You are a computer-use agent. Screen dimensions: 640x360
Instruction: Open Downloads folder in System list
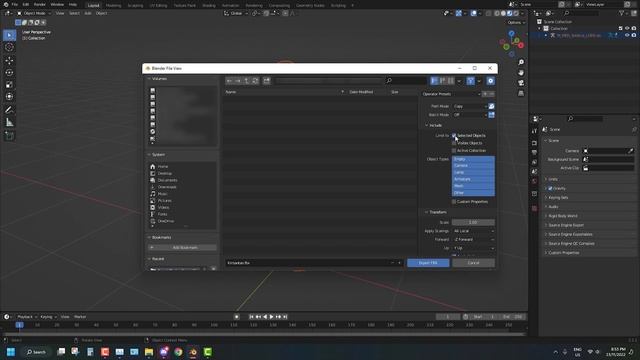167,187
